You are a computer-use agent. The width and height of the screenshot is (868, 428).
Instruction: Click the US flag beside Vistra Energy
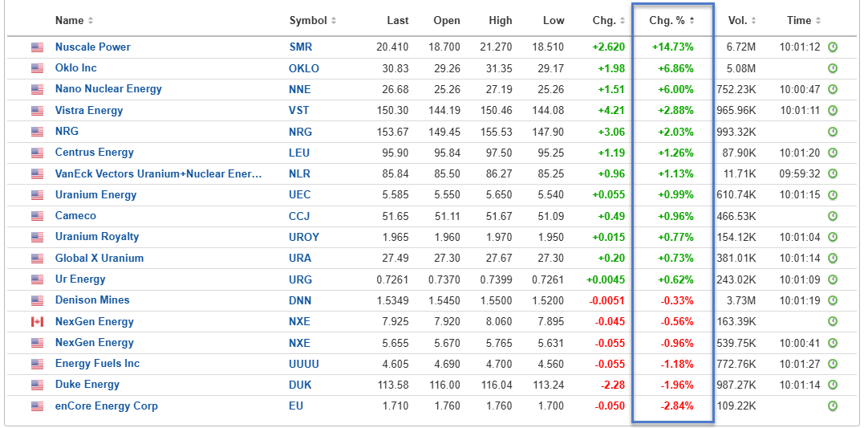[x=37, y=110]
